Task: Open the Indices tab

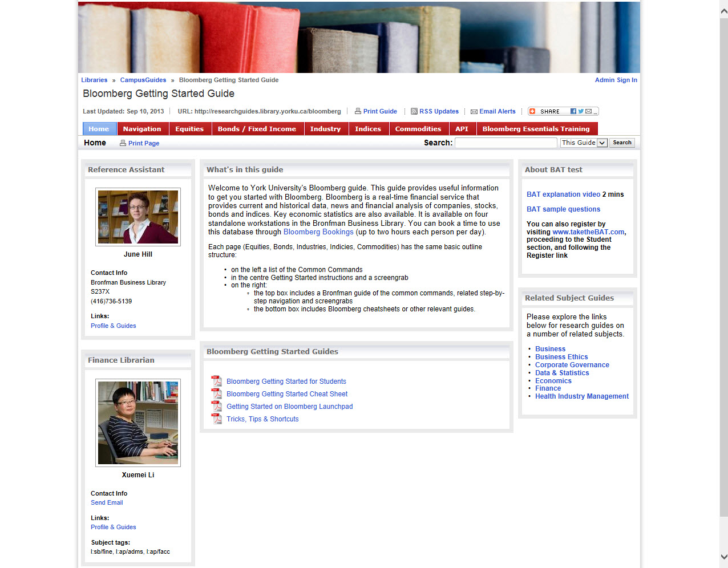Action: pos(368,129)
